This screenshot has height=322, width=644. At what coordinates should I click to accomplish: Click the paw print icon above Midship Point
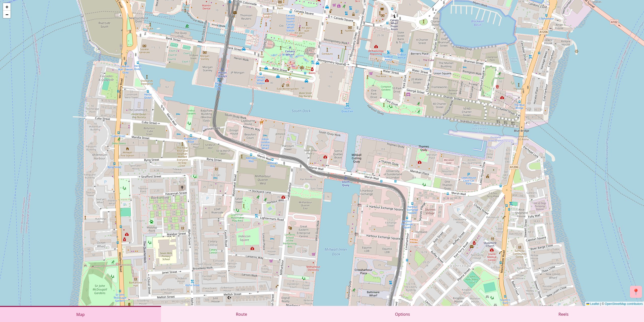pos(151,222)
